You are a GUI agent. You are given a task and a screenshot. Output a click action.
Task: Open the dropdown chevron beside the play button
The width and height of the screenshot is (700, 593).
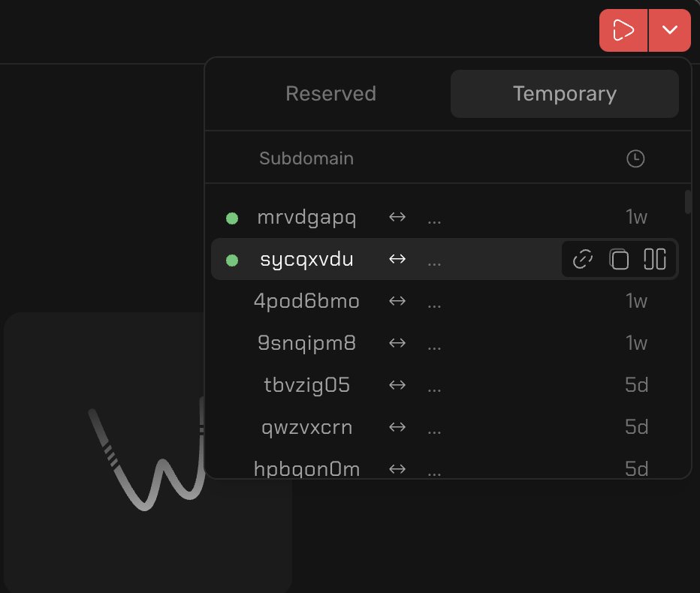pos(670,31)
